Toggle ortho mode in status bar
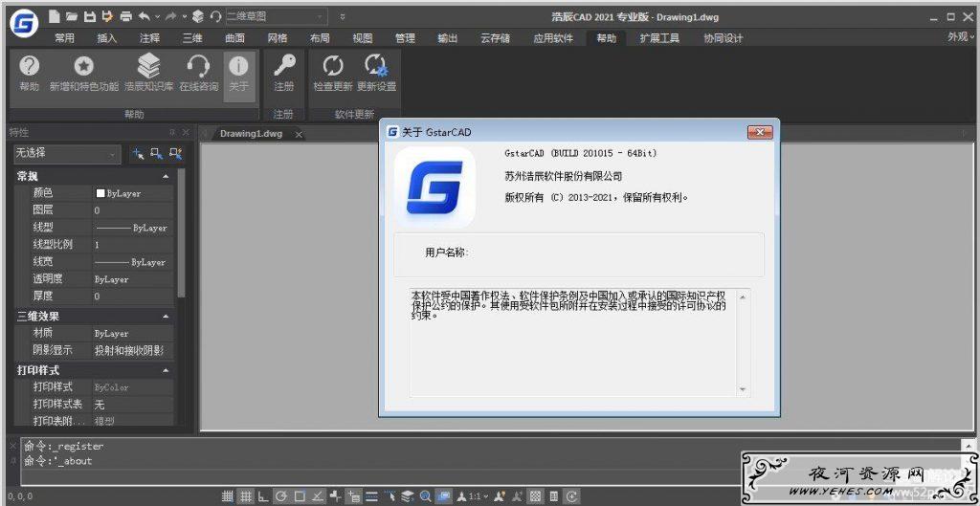Image resolution: width=980 pixels, height=506 pixels. [x=264, y=496]
